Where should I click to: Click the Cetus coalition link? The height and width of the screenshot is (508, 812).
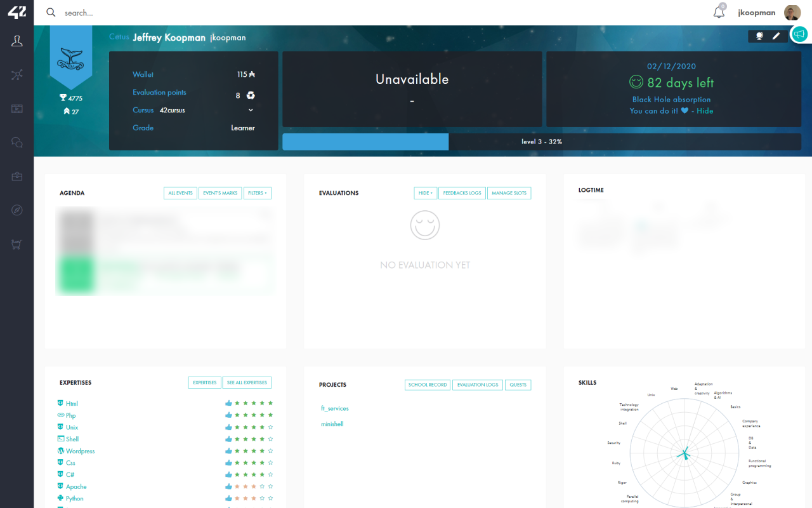119,37
